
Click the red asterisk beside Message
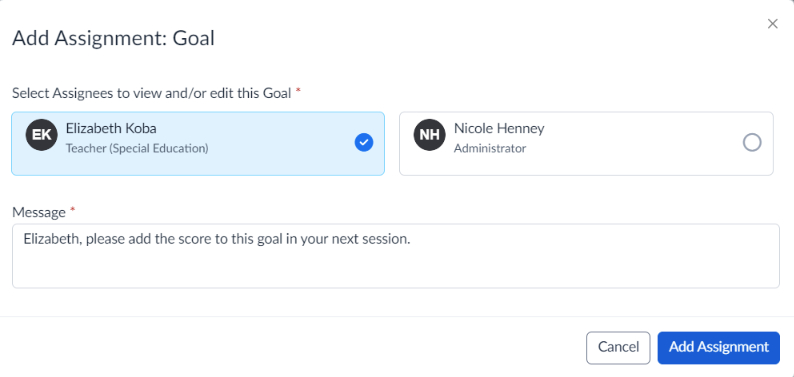tap(72, 210)
